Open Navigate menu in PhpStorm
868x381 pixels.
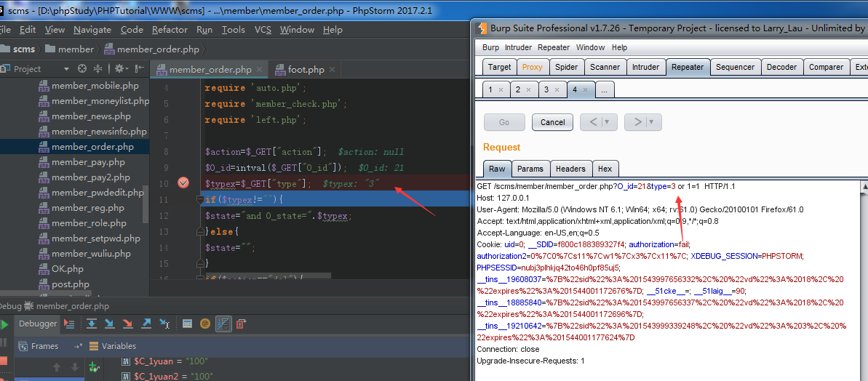[x=92, y=30]
